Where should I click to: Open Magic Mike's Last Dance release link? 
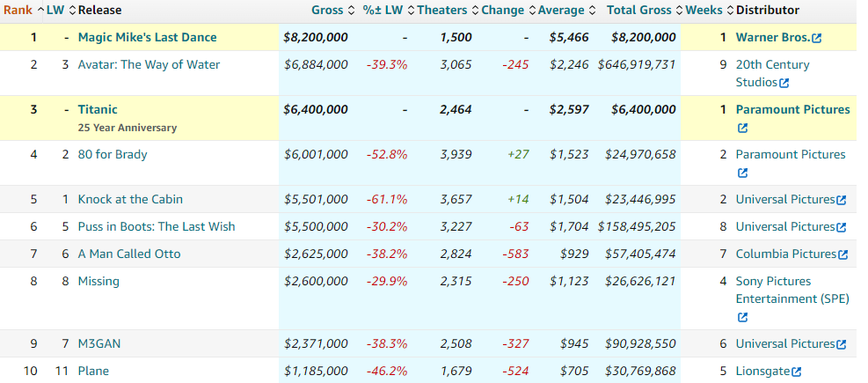tap(147, 37)
